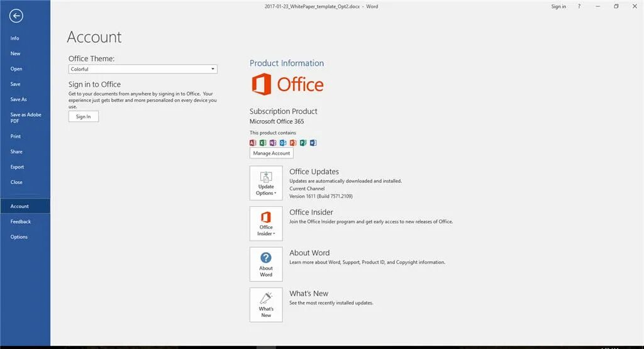
Task: Click 'Microsoft Office 365' text
Action: (277, 121)
